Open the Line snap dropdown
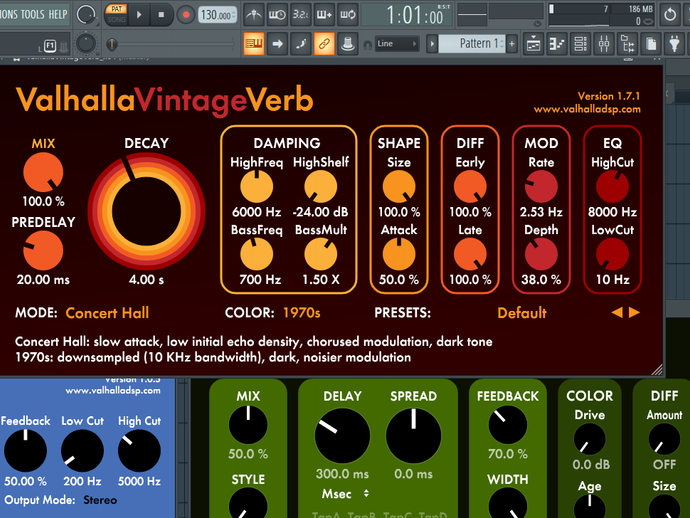The height and width of the screenshot is (518, 690). (396, 44)
